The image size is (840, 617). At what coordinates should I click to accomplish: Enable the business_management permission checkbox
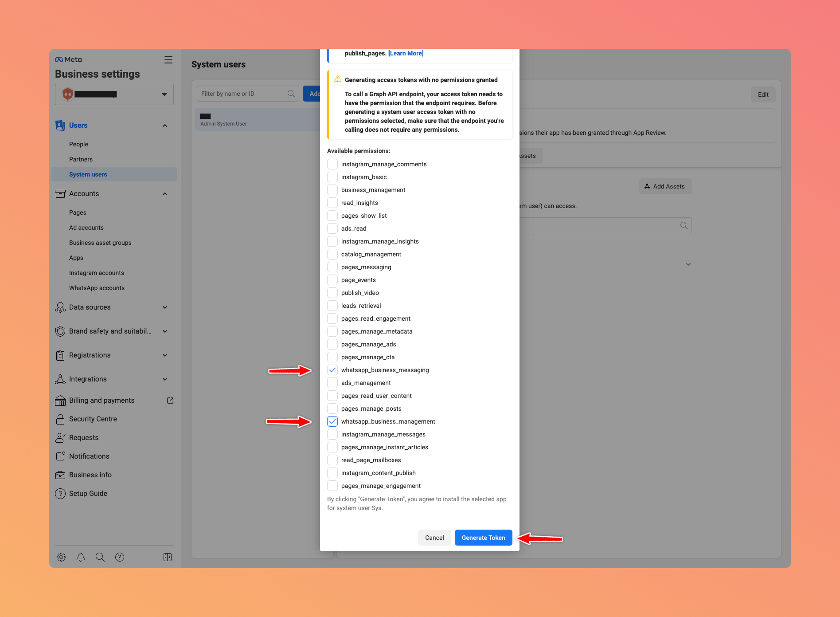332,190
